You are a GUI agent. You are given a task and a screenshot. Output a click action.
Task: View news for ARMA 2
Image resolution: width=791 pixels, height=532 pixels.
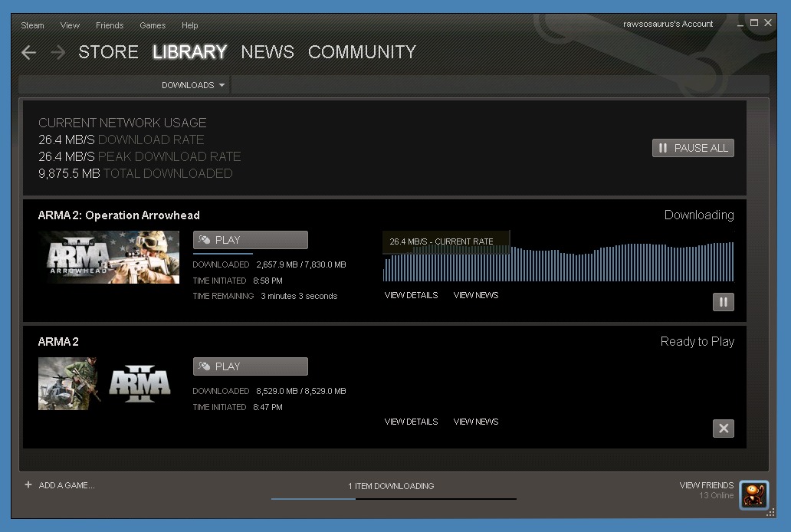(x=476, y=422)
